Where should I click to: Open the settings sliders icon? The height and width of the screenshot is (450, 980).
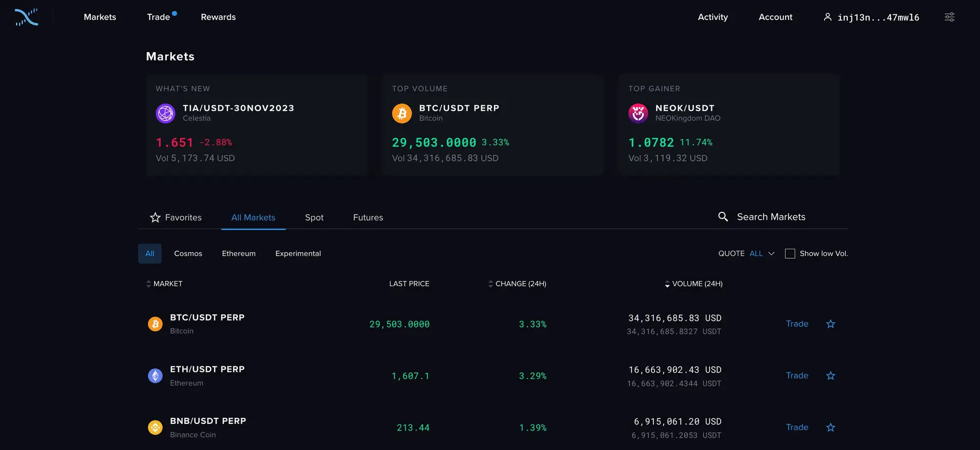point(949,17)
